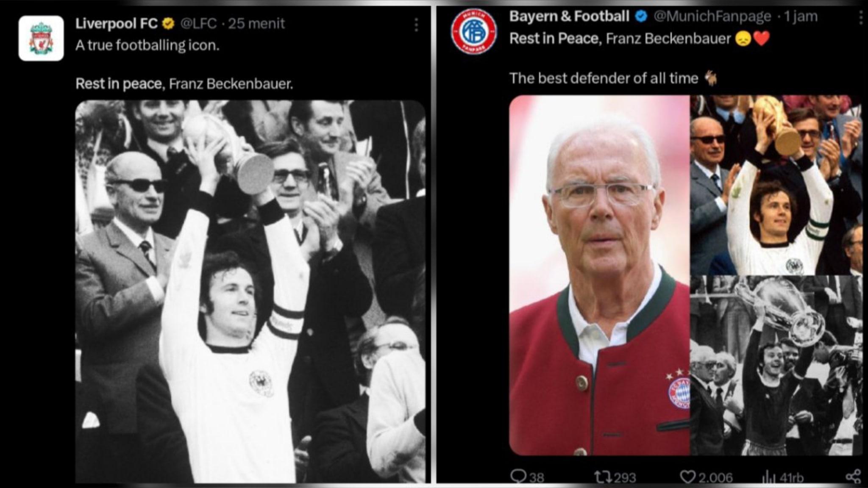The height and width of the screenshot is (488, 868).
Task: Open the Liverpool FC account name
Action: (x=117, y=24)
